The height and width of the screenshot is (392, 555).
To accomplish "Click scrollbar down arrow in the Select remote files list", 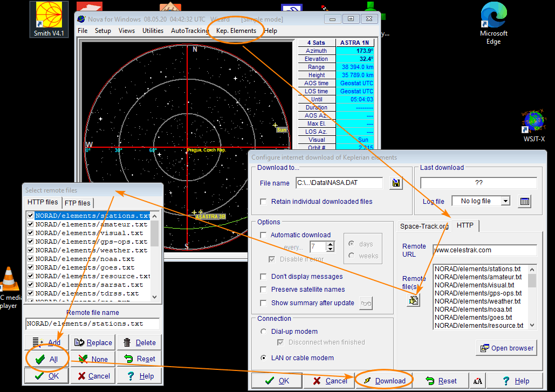I will 155,297.
